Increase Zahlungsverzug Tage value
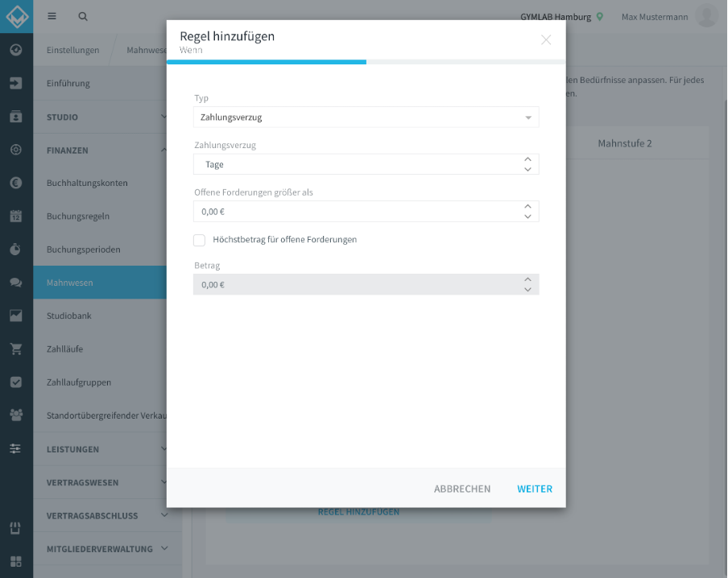Screen dimensions: 728x578 pyautogui.click(x=527, y=159)
